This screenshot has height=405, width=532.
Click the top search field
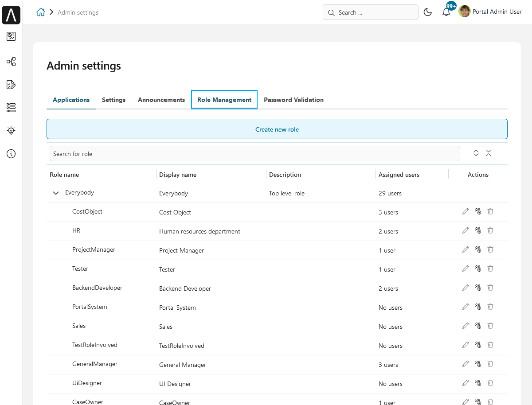coord(371,12)
